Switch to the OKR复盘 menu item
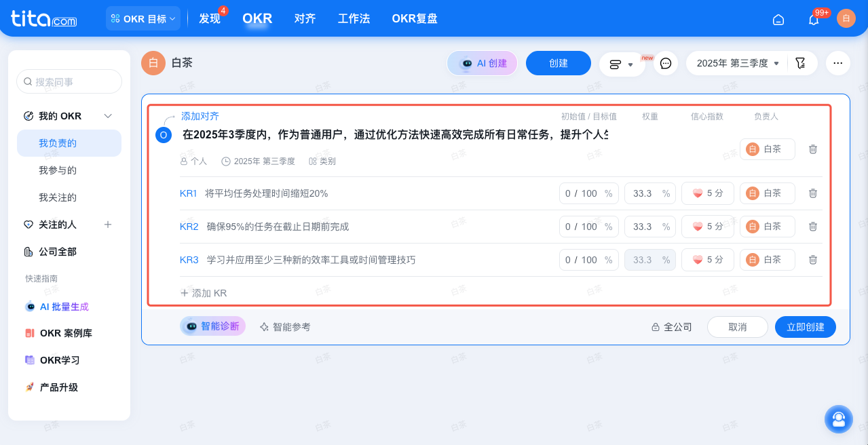 415,18
